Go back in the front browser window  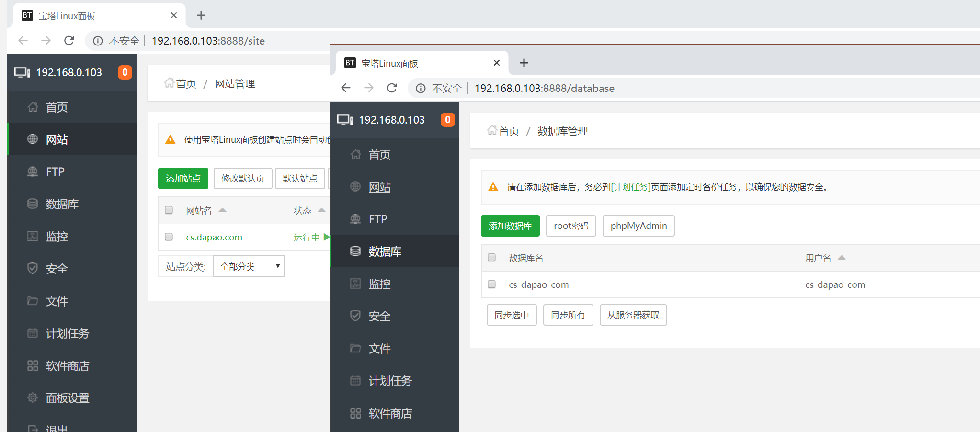[x=346, y=88]
